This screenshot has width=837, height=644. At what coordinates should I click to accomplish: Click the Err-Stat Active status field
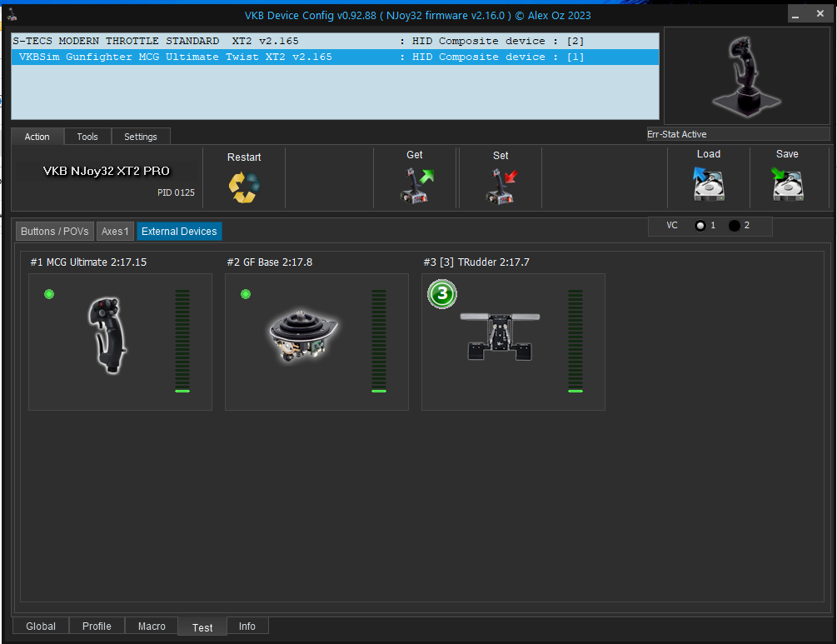738,134
